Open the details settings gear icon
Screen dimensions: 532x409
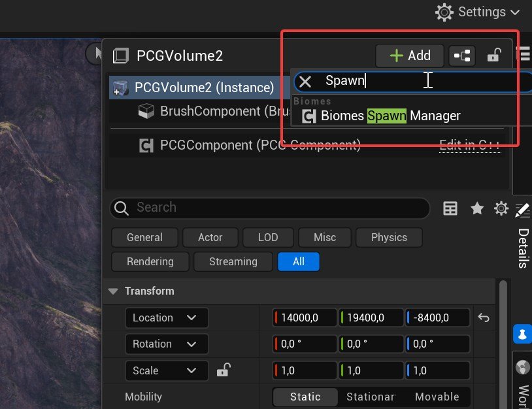coord(501,209)
